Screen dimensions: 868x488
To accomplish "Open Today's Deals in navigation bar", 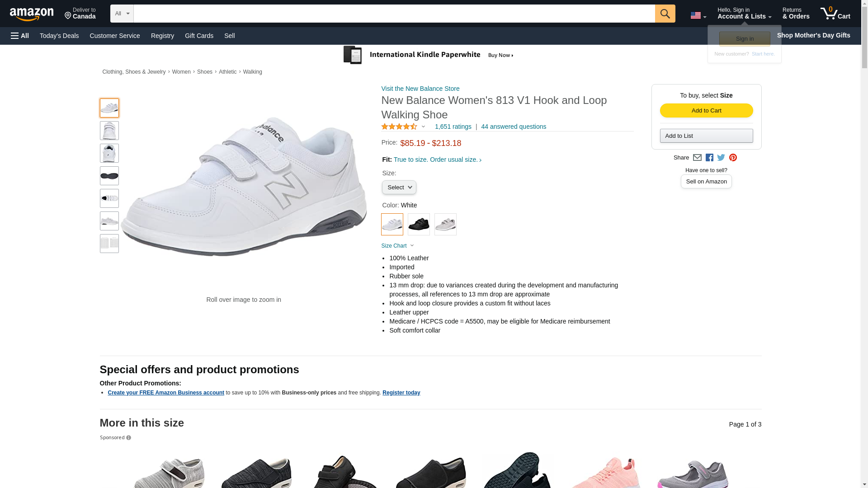I will (59, 36).
